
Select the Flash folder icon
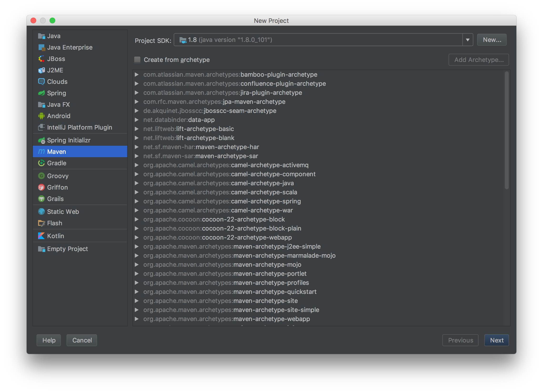pos(41,223)
